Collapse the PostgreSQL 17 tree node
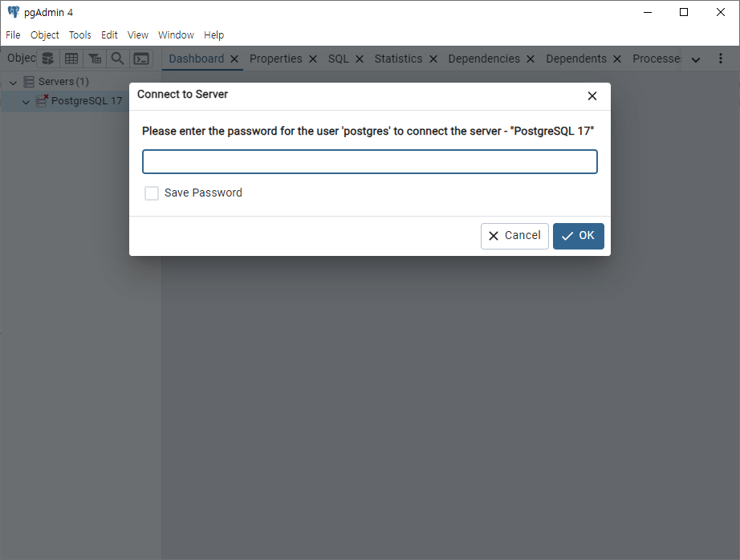Screen dimensions: 740x560 pyautogui.click(x=26, y=101)
